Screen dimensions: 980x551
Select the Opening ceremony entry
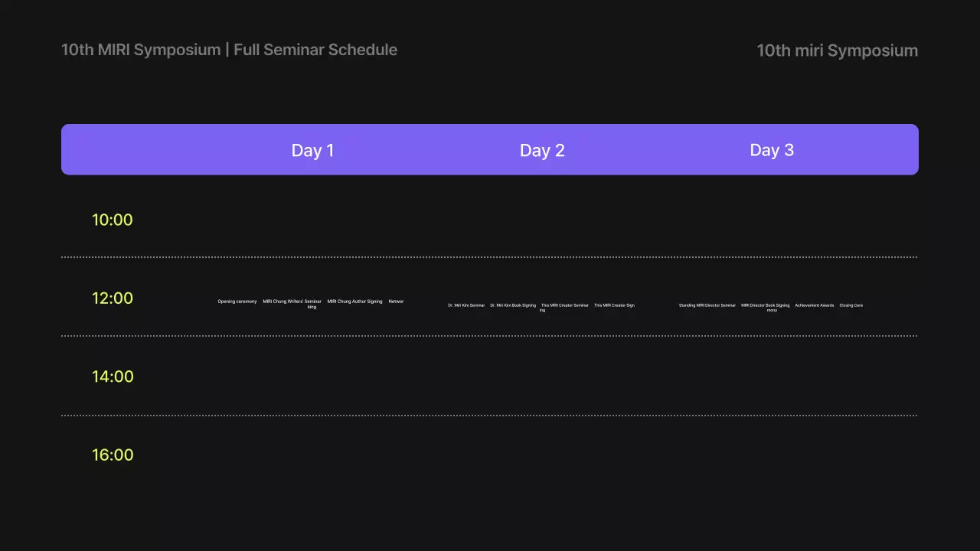pos(237,302)
